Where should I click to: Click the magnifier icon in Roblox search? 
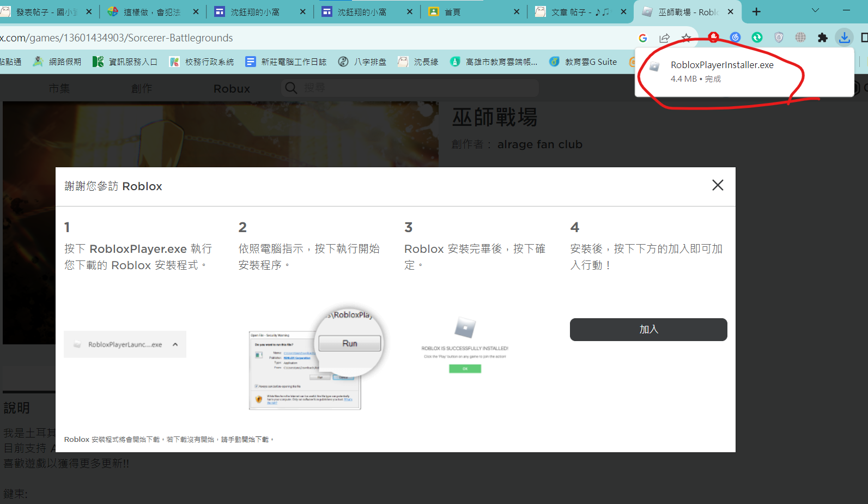[291, 88]
